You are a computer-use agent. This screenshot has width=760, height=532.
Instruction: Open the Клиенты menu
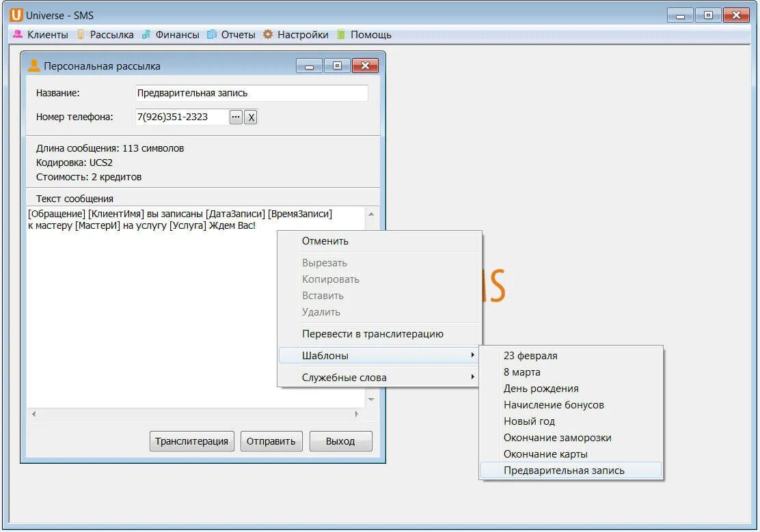(x=48, y=35)
